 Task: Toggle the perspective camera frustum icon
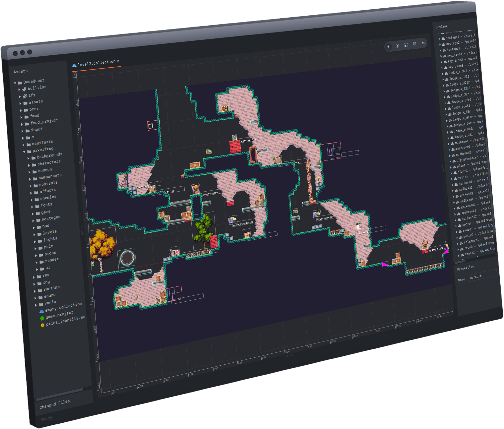click(414, 44)
